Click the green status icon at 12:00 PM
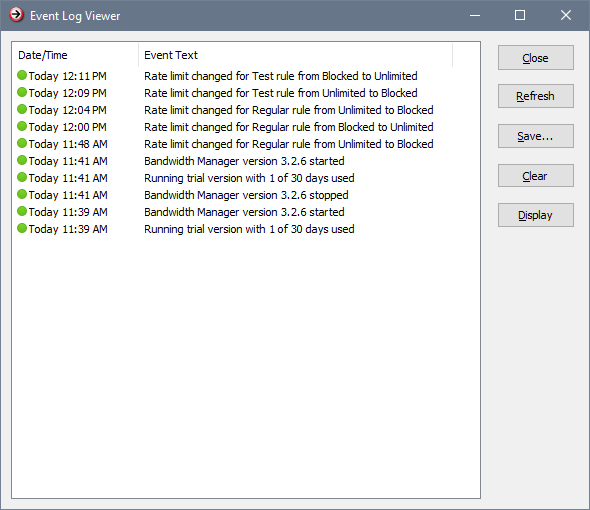 coord(22,126)
